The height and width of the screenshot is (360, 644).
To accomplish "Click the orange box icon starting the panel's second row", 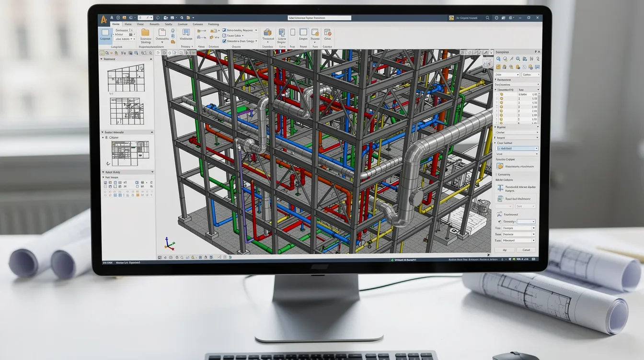I will 498,67.
